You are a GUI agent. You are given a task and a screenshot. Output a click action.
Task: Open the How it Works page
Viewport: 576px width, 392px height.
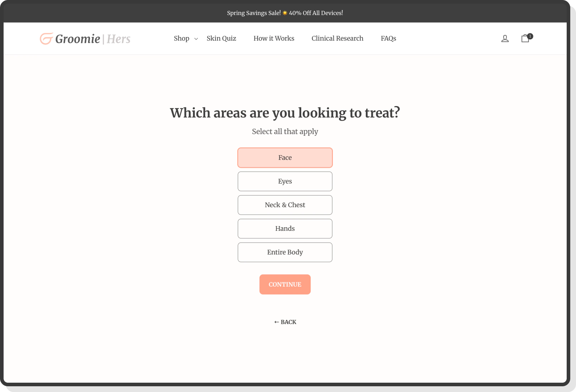[x=274, y=38]
